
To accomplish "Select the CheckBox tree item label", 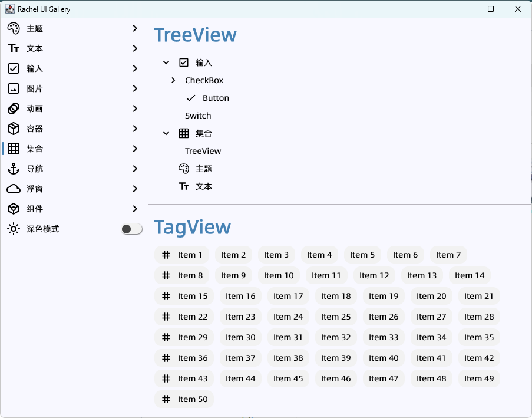I will (204, 80).
